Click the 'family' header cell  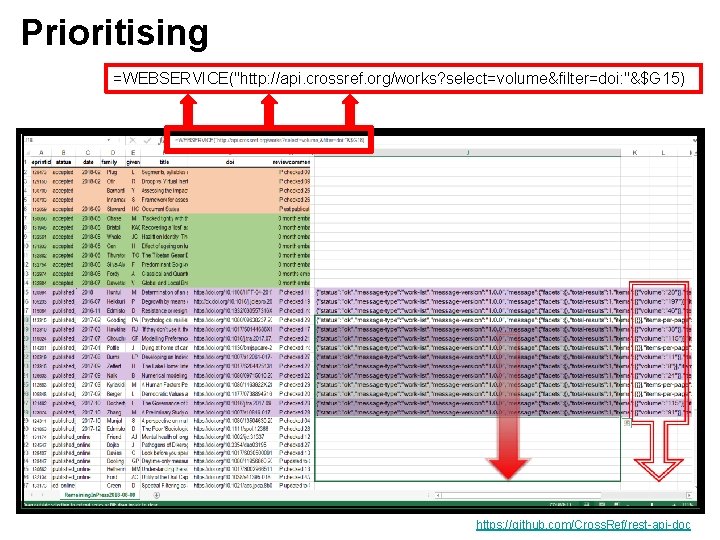(x=112, y=162)
